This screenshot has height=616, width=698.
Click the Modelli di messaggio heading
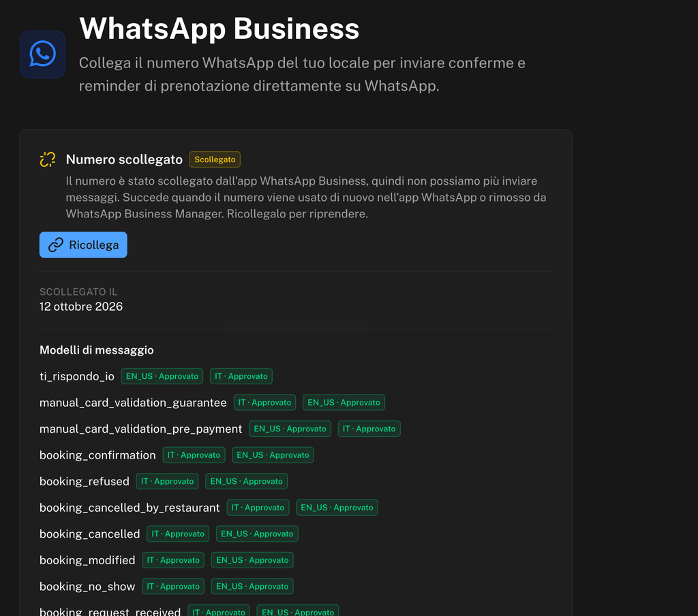pos(97,350)
